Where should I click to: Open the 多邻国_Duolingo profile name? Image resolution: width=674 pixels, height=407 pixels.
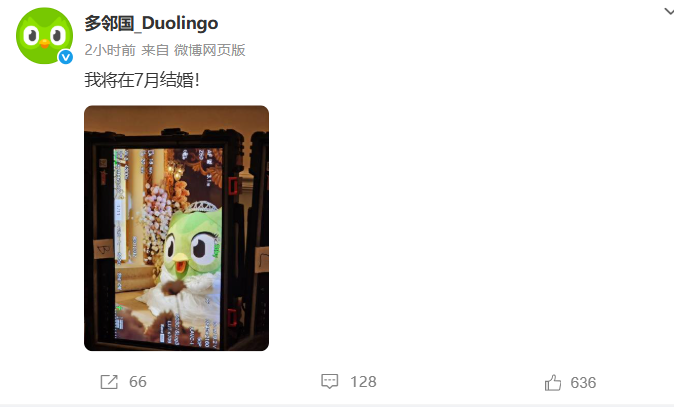coord(151,23)
